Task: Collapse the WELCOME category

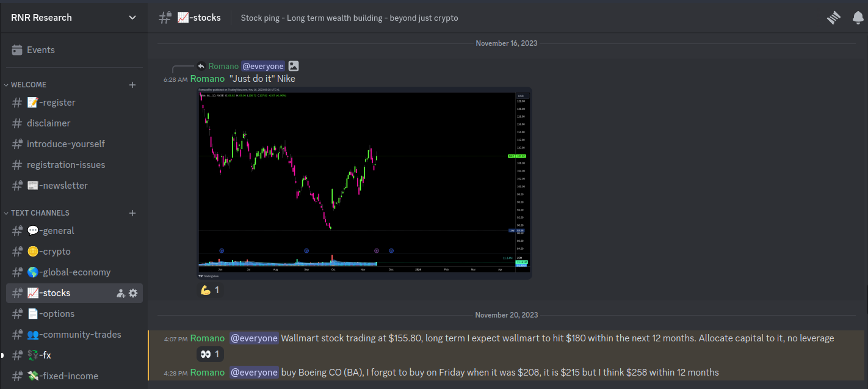Action: click(28, 85)
